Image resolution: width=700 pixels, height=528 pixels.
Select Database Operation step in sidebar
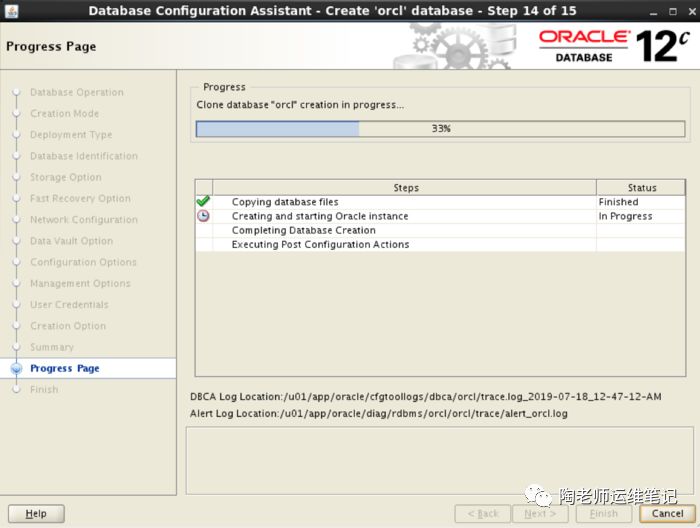pyautogui.click(x=77, y=92)
